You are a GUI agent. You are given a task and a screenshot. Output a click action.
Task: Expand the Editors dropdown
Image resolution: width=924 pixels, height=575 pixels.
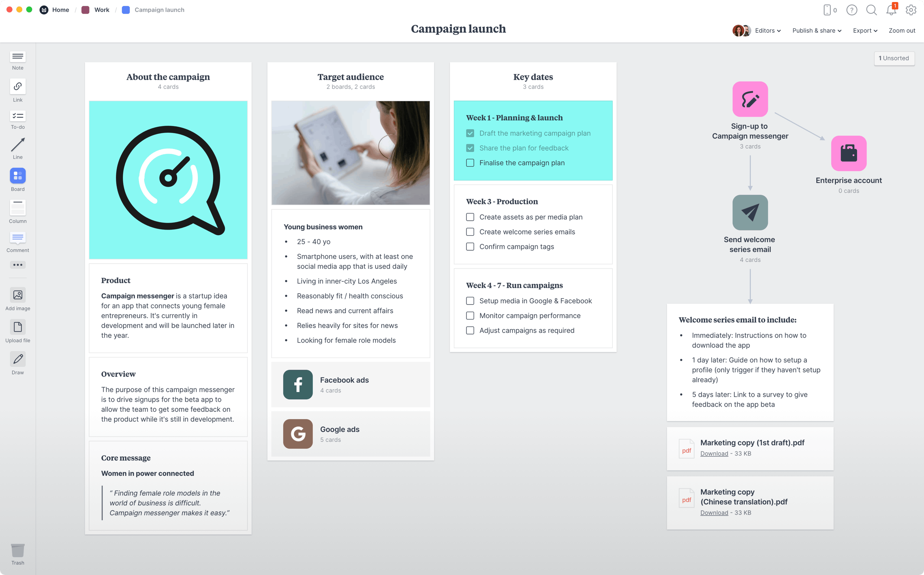pos(766,30)
